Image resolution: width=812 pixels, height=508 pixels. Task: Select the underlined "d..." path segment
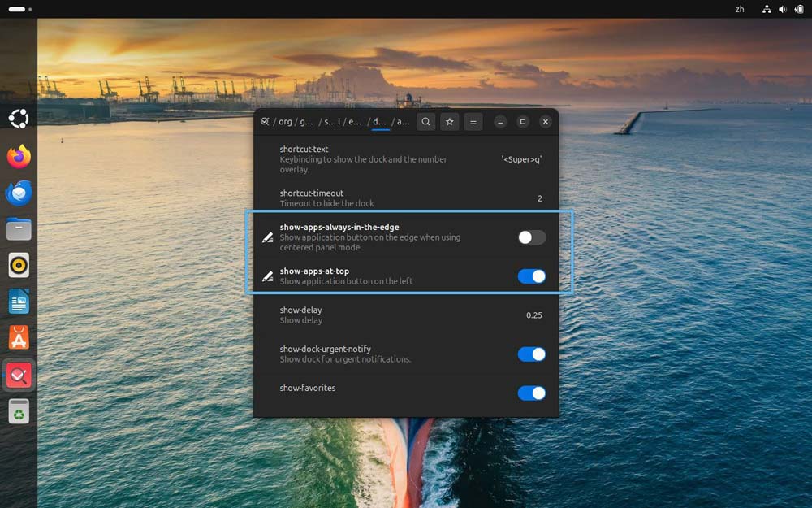point(379,122)
